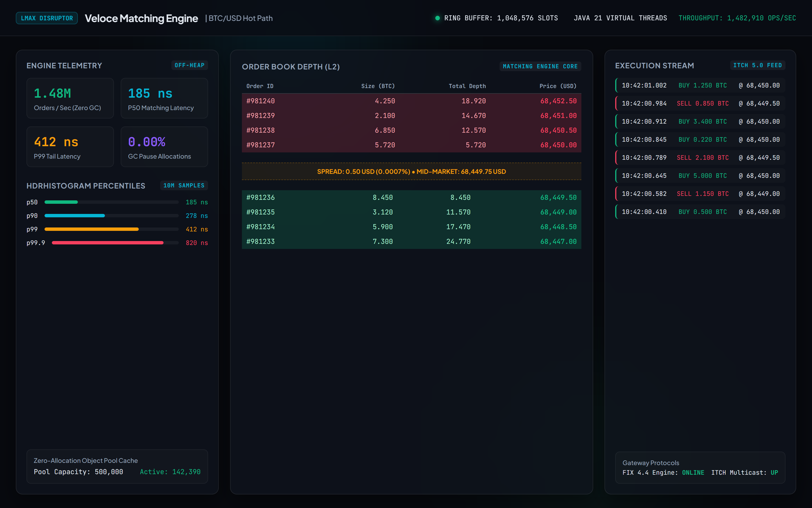Viewport: 812px width, 508px height.
Task: Click the Price (USD) column header
Action: coord(558,86)
